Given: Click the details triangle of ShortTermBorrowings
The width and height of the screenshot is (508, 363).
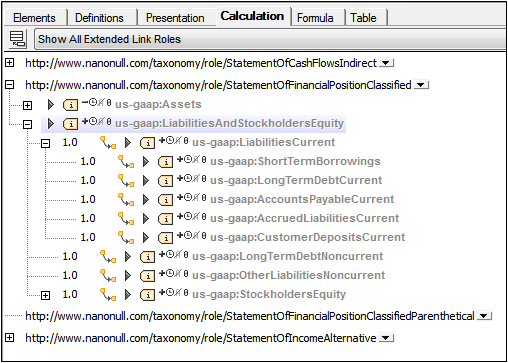Looking at the screenshot, I should point(146,162).
